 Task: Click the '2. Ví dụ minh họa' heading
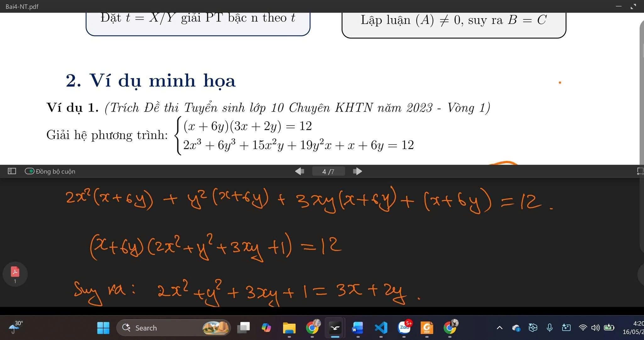151,80
